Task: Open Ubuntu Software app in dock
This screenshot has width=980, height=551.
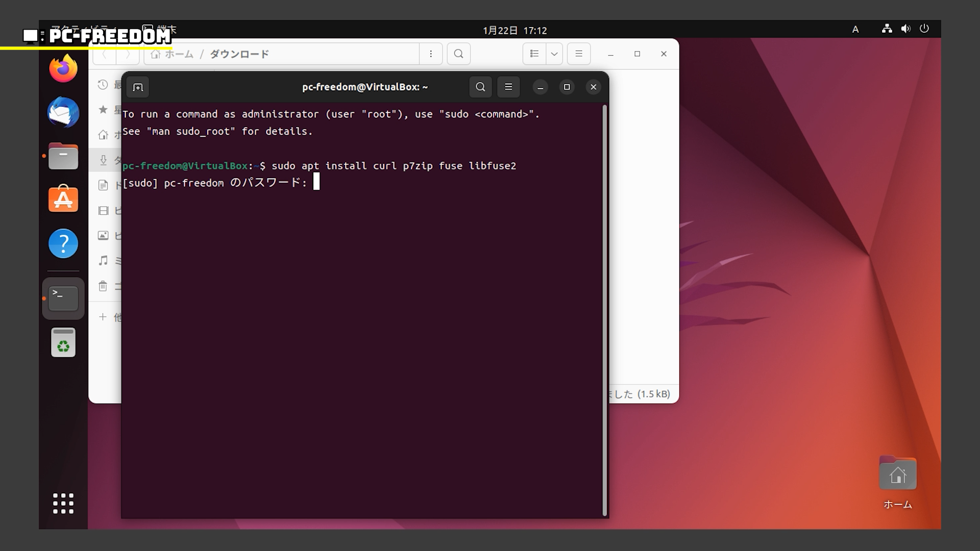Action: [x=63, y=199]
